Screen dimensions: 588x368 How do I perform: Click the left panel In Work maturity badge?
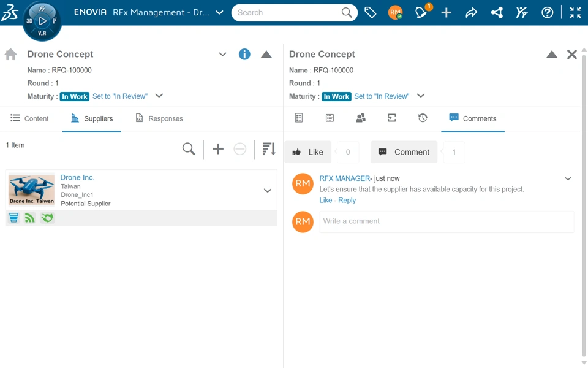(x=75, y=96)
